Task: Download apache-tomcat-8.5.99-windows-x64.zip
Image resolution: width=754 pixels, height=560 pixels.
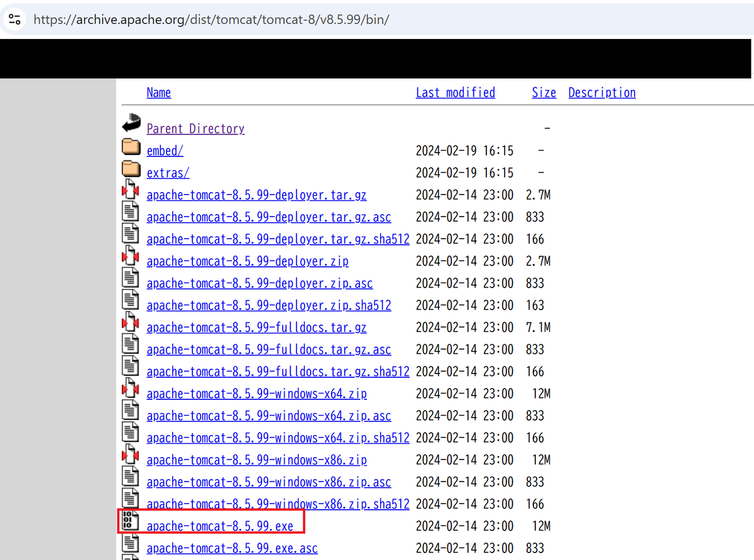Action: point(256,394)
